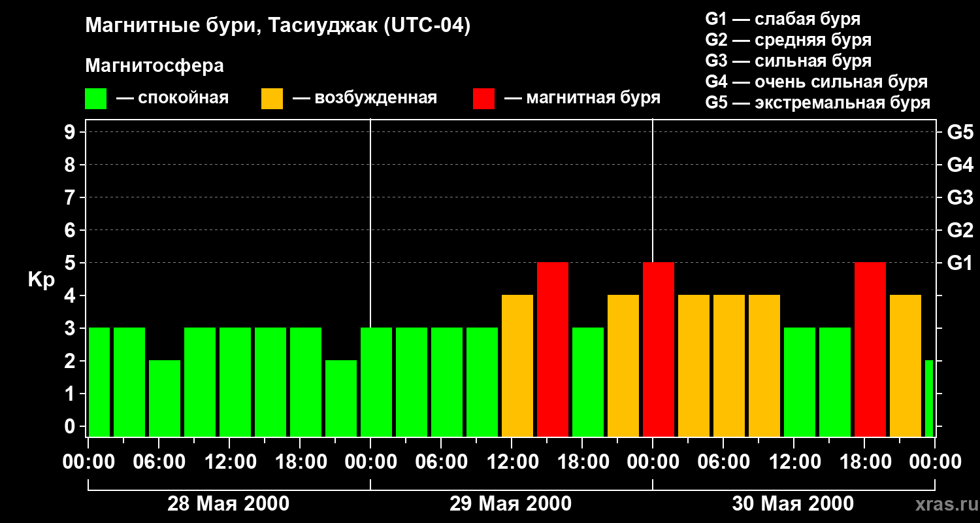Click the red bar at midnight starting 30 Мая
The height and width of the screenshot is (523, 980).
click(x=659, y=349)
